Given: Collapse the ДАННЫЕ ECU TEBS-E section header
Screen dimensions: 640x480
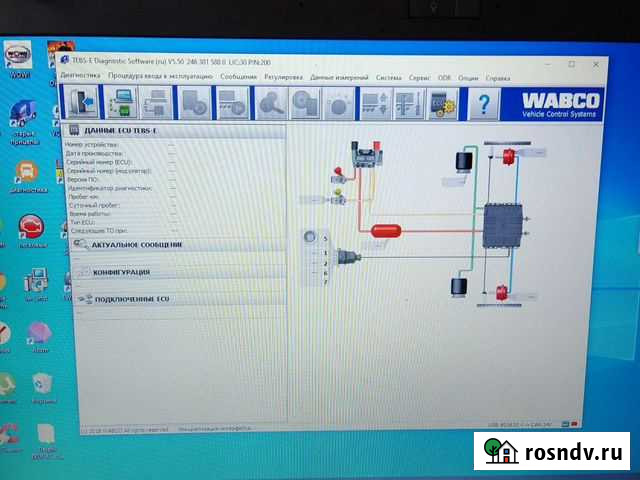Looking at the screenshot, I should [x=175, y=131].
